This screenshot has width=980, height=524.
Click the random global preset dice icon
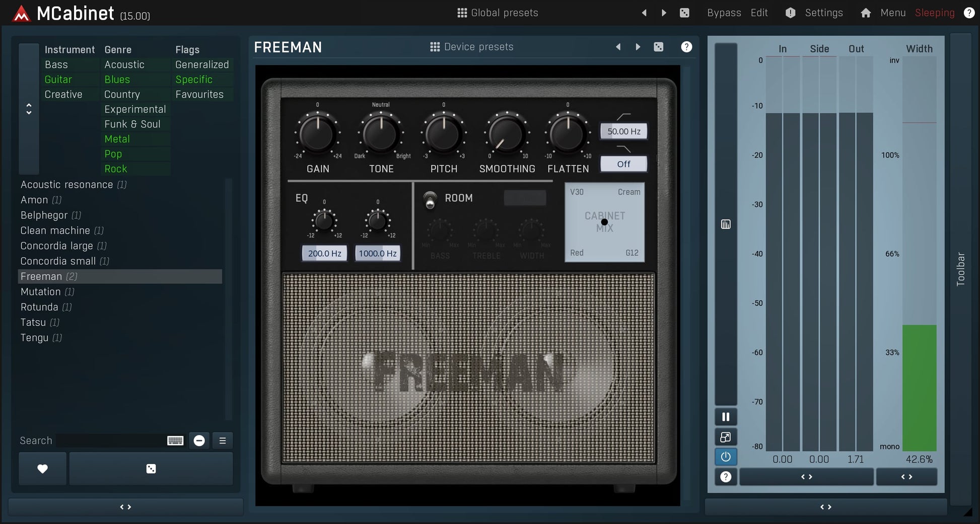[684, 13]
